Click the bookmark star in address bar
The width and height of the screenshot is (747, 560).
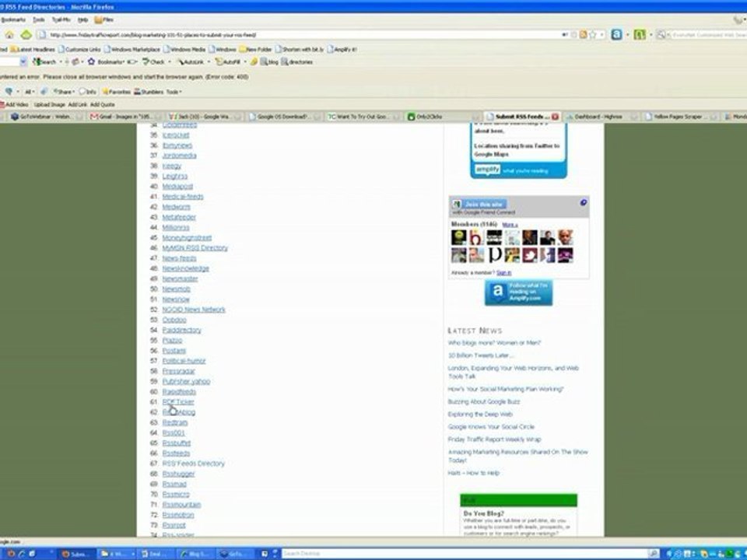coord(593,35)
